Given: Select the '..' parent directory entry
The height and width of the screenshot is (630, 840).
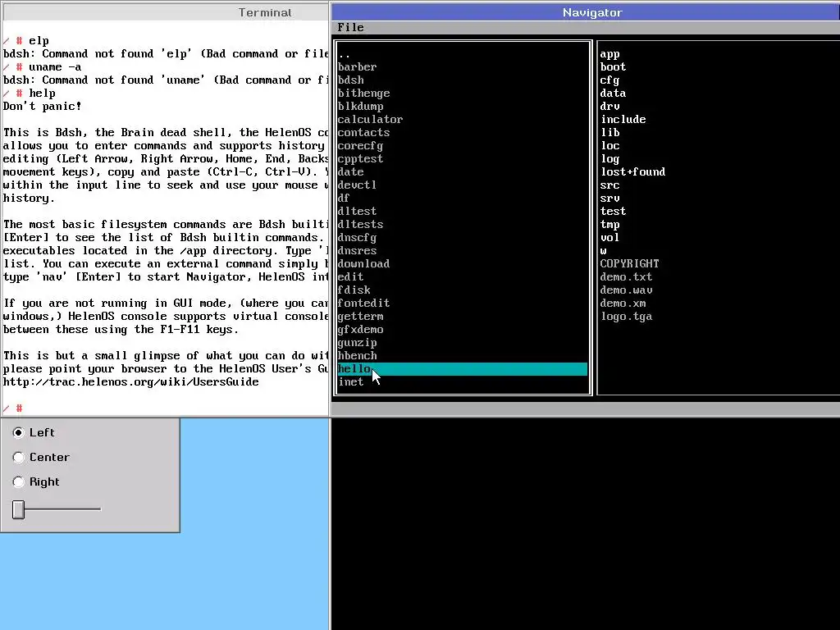Looking at the screenshot, I should pyautogui.click(x=345, y=53).
